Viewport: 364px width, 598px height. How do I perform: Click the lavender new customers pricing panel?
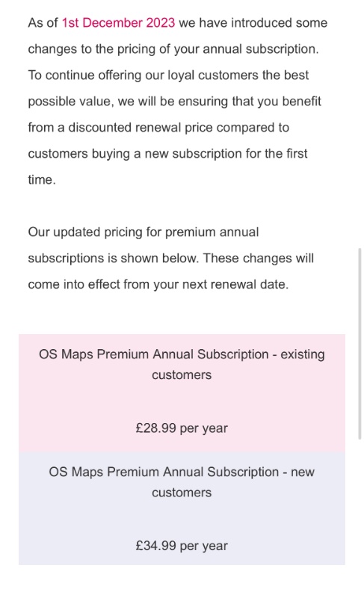(x=182, y=508)
